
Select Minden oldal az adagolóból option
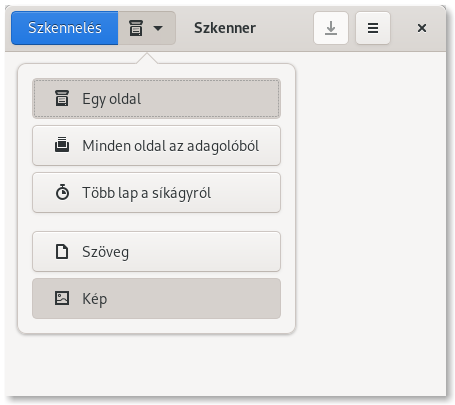156,146
